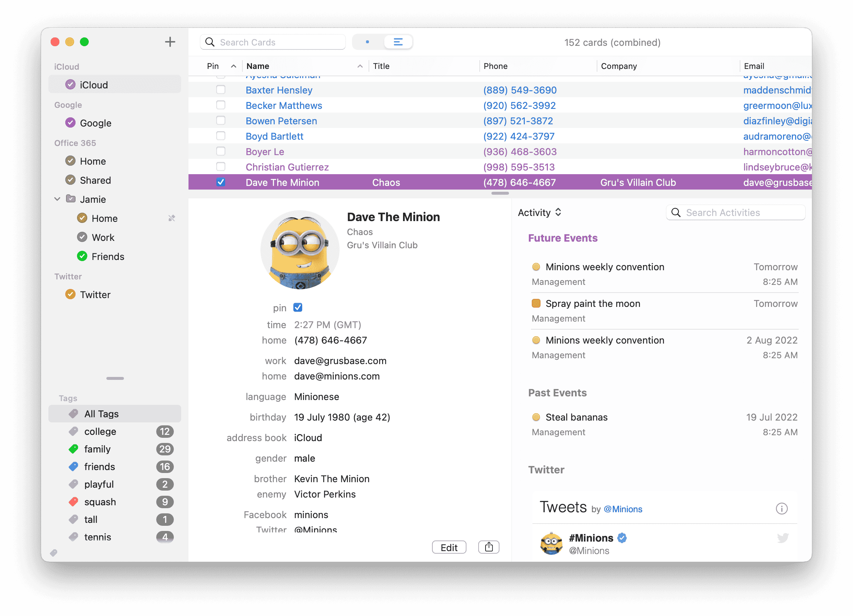Click the info icon in the Tweets panel

click(782, 509)
